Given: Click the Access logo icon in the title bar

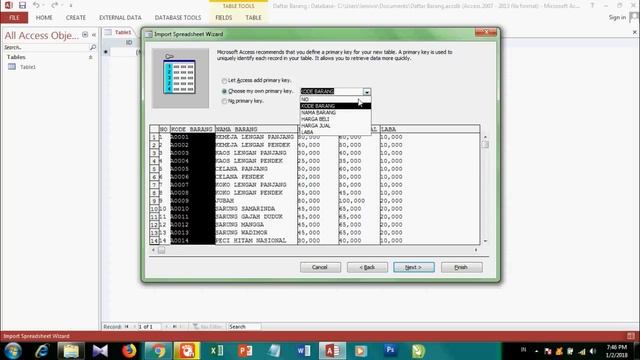Looking at the screenshot, I should 8,5.
